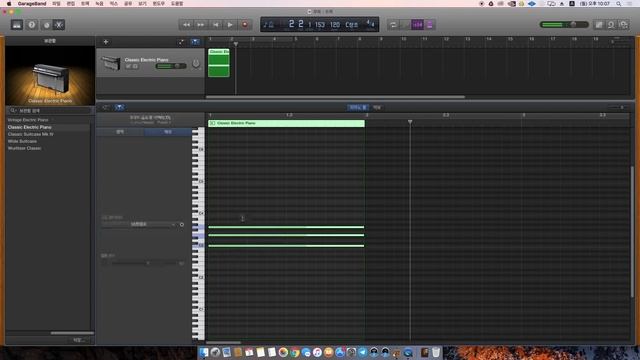
Task: Select Wurlitzer Classic patch
Action: 24,148
